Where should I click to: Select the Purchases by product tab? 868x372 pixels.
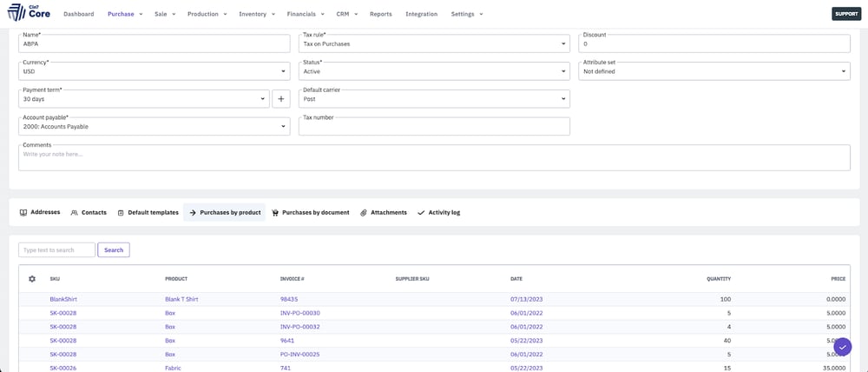(224, 212)
